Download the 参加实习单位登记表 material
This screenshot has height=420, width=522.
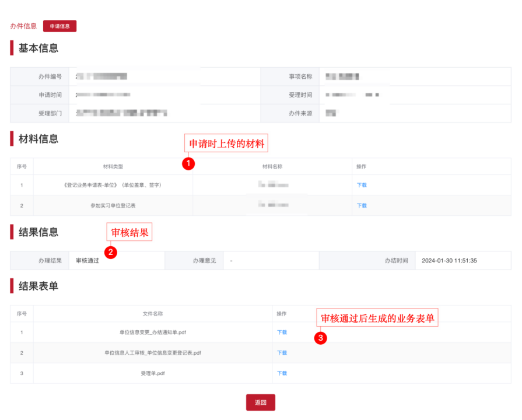point(362,205)
